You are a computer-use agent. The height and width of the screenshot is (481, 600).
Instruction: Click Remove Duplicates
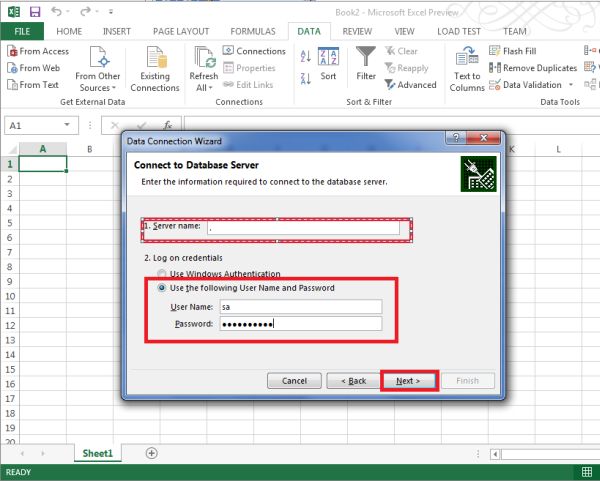pos(533,68)
